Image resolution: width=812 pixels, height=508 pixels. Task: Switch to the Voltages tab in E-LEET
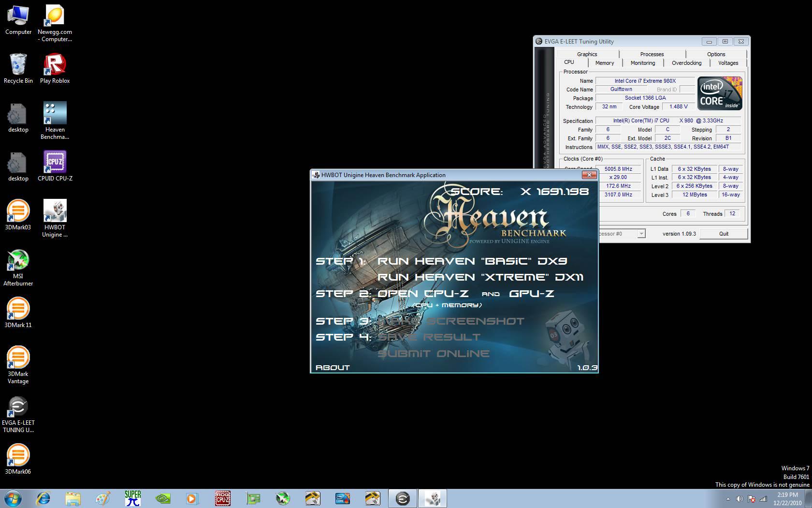tap(728, 63)
